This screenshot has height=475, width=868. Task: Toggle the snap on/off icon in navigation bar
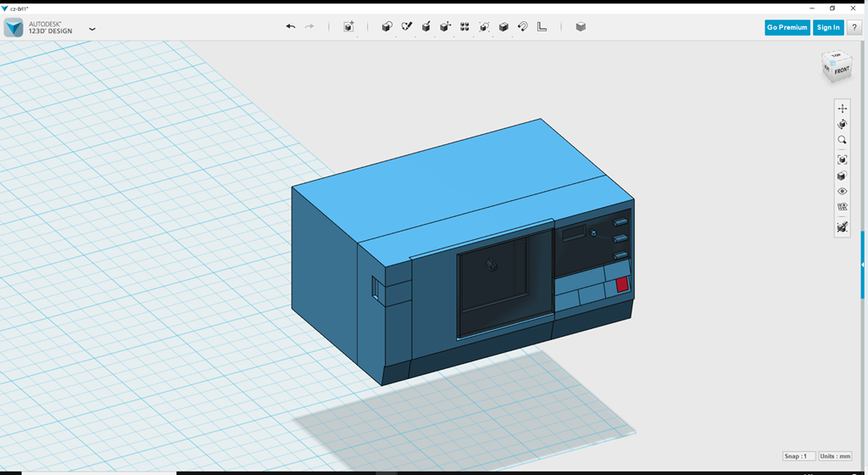[x=842, y=227]
